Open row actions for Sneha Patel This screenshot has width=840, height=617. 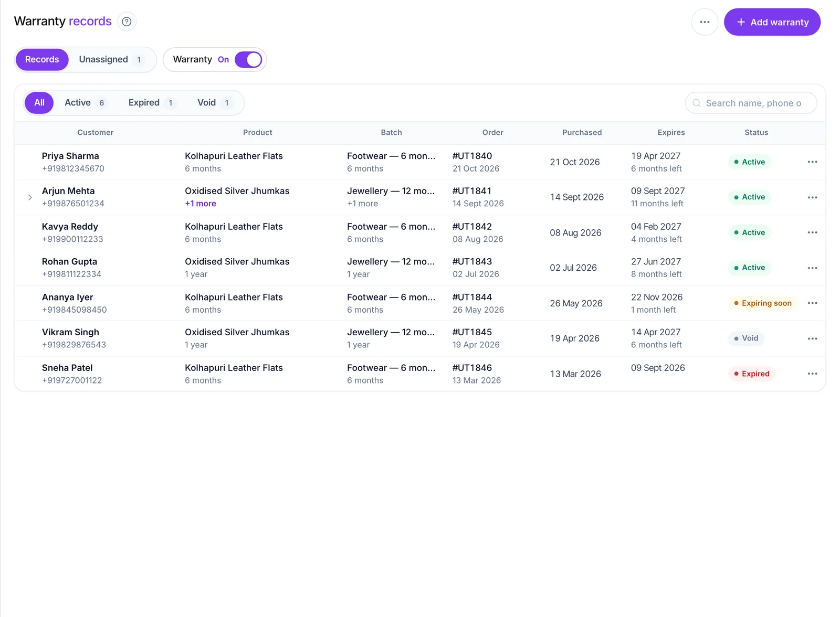click(812, 374)
